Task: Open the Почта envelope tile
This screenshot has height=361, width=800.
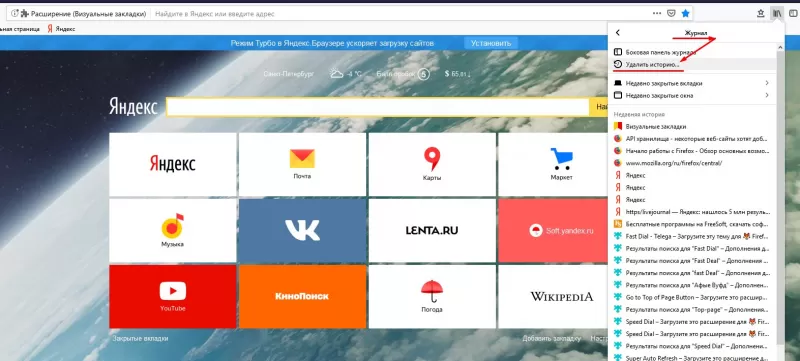Action: click(x=302, y=165)
